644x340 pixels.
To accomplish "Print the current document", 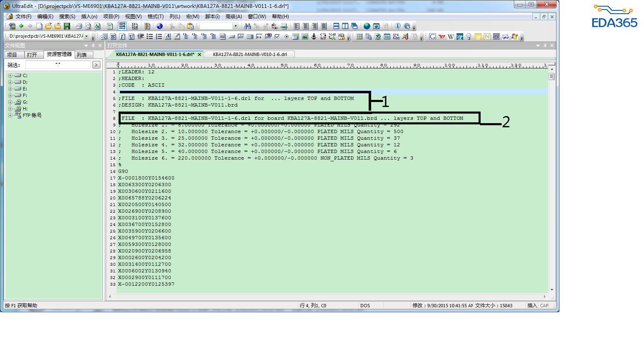I will (x=79, y=26).
